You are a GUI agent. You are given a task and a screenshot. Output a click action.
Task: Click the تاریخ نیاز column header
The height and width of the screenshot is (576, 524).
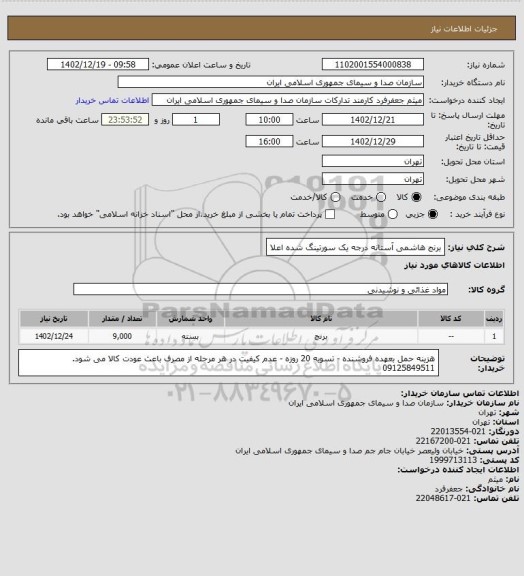pyautogui.click(x=54, y=318)
